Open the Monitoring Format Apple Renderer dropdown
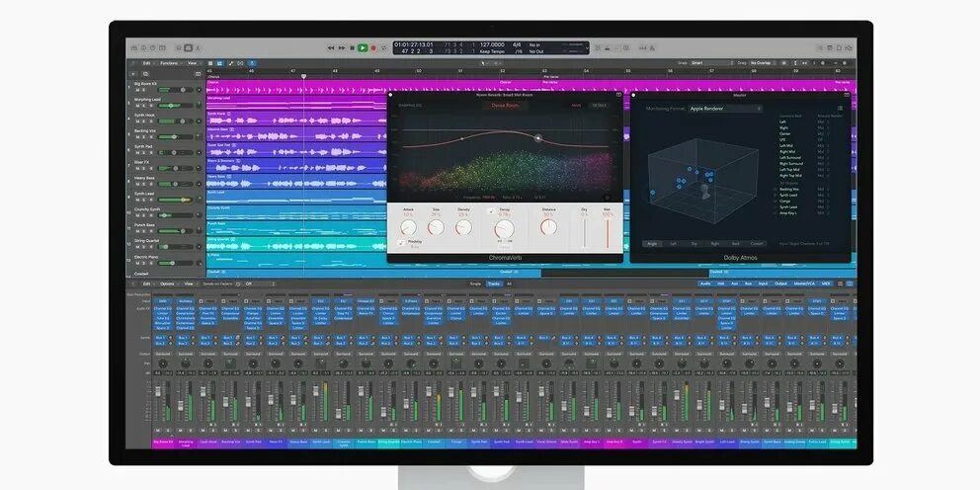Viewport: 980px width, 490px height. pos(726,109)
